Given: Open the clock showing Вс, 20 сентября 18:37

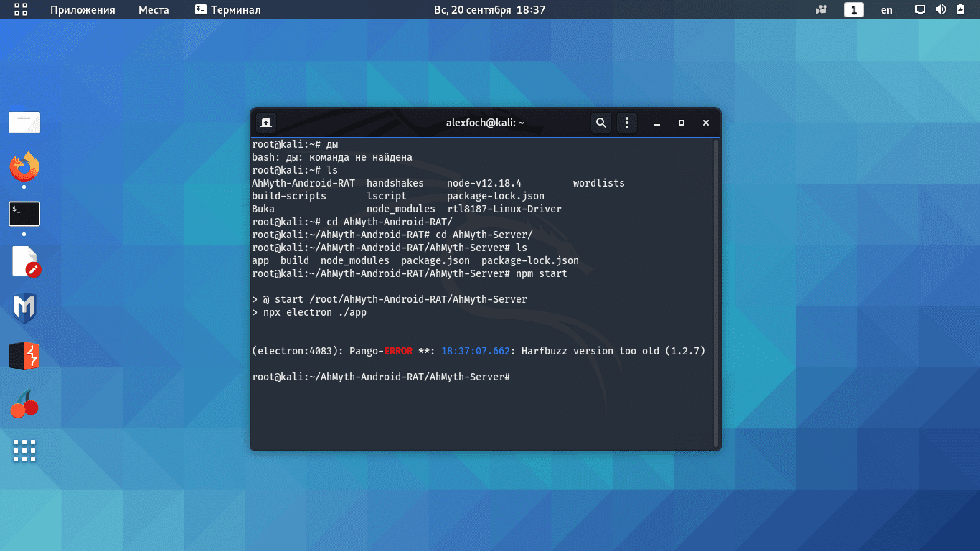Looking at the screenshot, I should (x=490, y=10).
